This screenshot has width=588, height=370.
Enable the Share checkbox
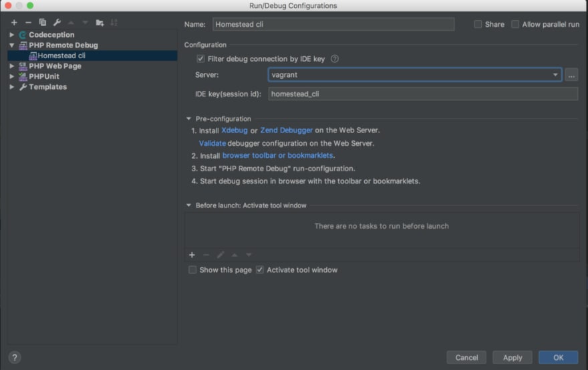pos(478,24)
